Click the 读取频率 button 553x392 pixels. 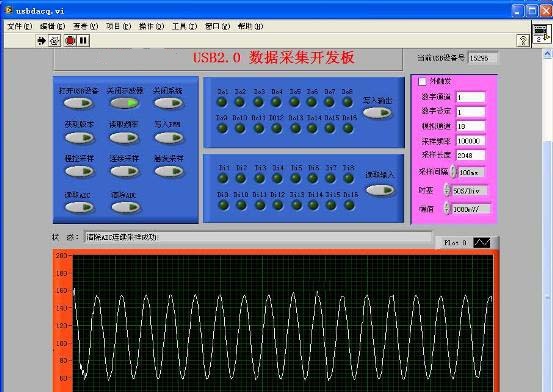click(124, 138)
